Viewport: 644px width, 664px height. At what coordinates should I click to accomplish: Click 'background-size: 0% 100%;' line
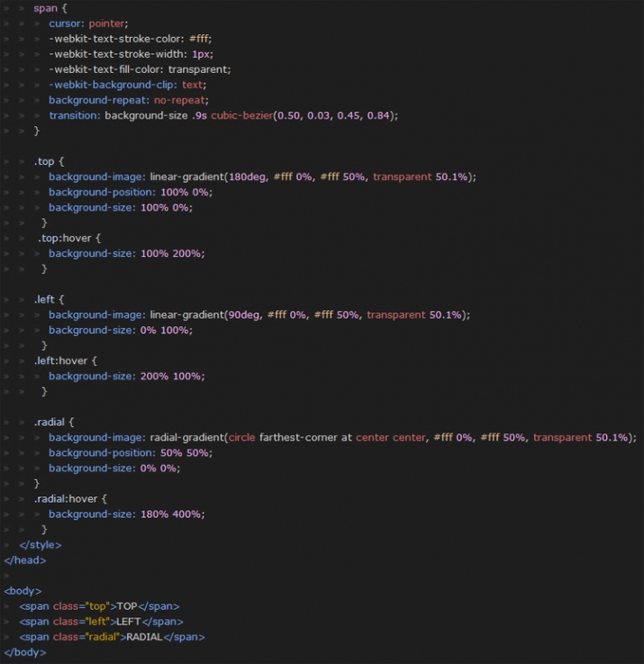pyautogui.click(x=121, y=330)
